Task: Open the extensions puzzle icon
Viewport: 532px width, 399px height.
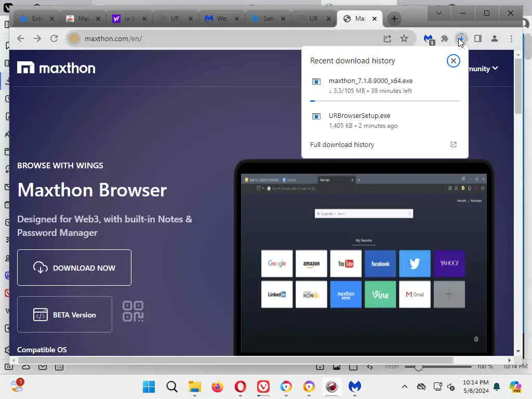Action: click(x=445, y=38)
